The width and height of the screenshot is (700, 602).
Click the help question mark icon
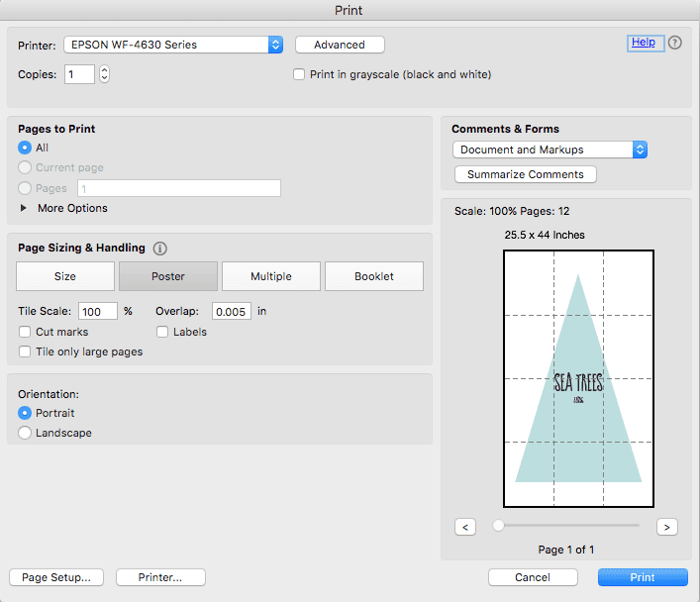pyautogui.click(x=675, y=43)
